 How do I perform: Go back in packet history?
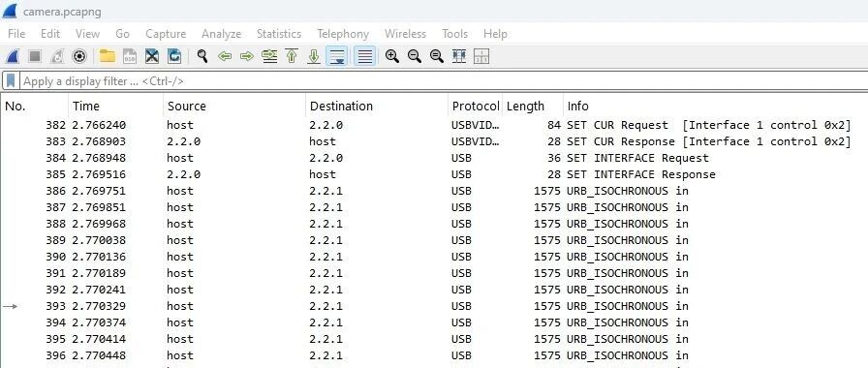[224, 56]
